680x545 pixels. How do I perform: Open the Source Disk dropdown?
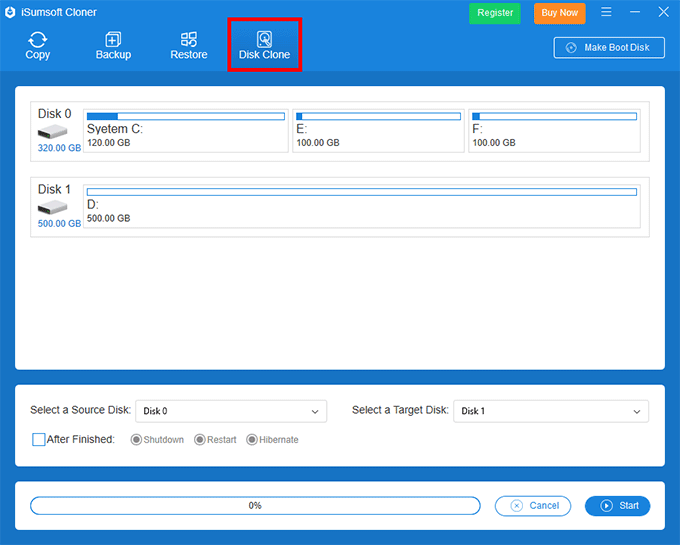click(x=231, y=411)
